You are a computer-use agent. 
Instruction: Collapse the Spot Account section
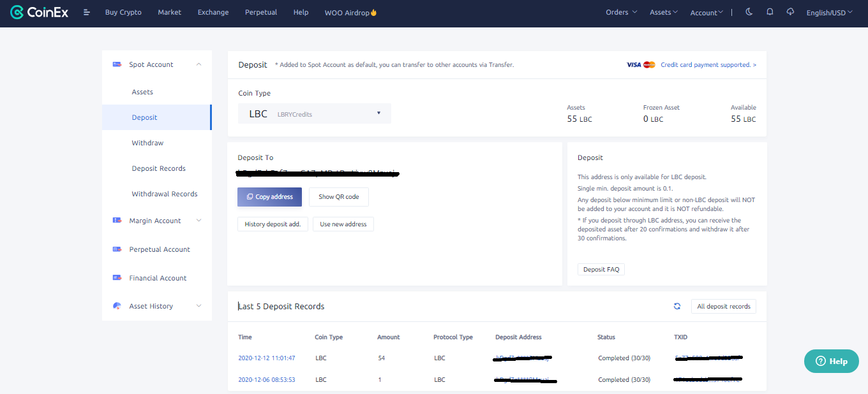coord(198,64)
